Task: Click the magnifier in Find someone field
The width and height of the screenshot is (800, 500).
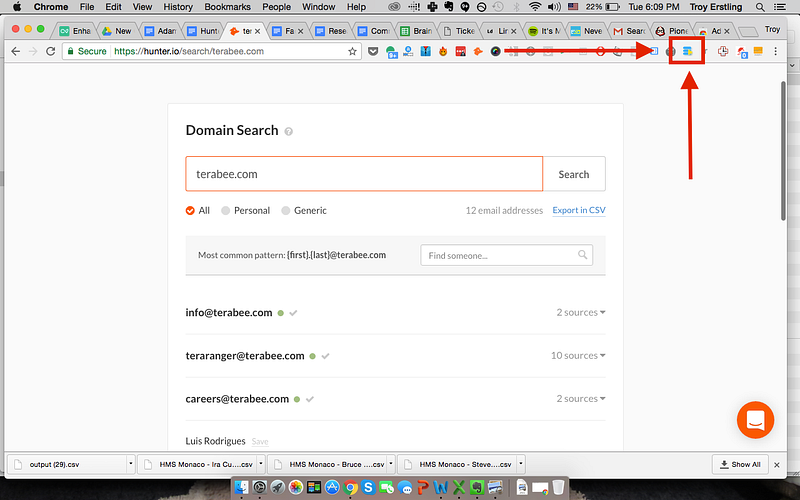Action: coord(582,255)
